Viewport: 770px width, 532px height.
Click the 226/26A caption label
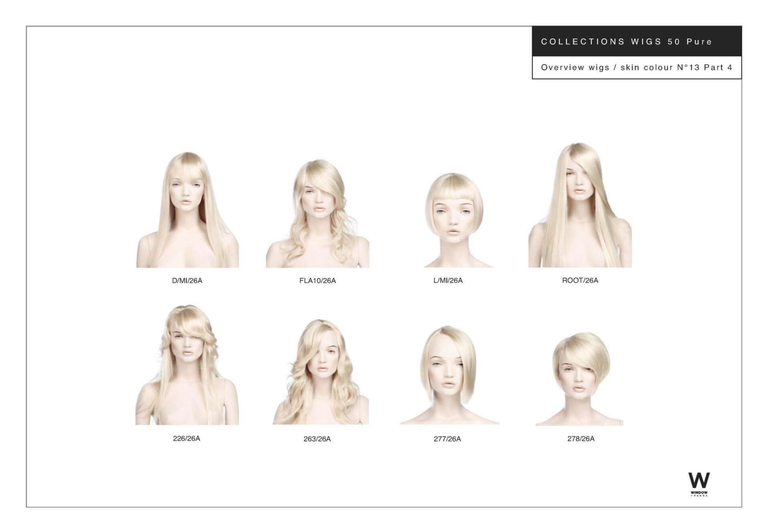tap(186, 438)
